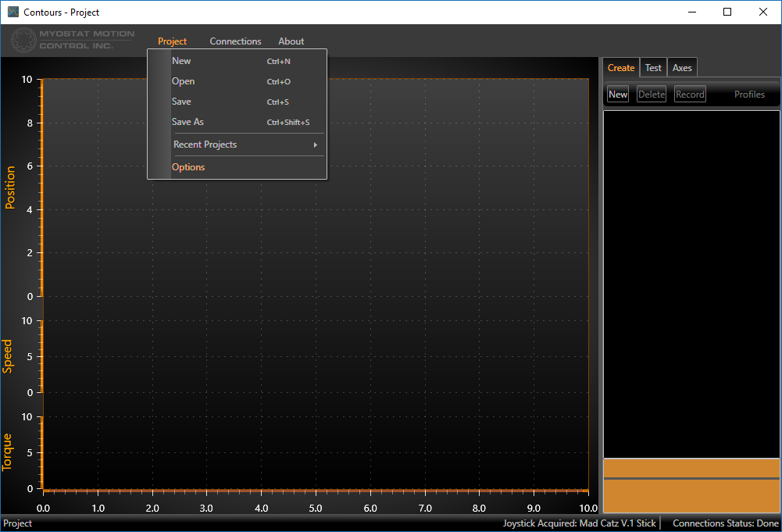Image resolution: width=782 pixels, height=532 pixels.
Task: Open the Project menu
Action: pyautogui.click(x=172, y=41)
